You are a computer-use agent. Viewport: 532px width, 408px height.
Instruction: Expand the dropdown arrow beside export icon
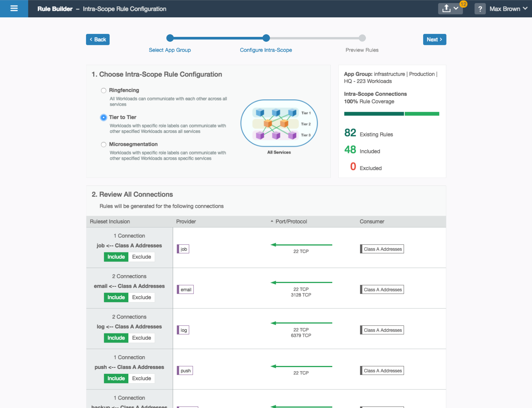(x=456, y=9)
